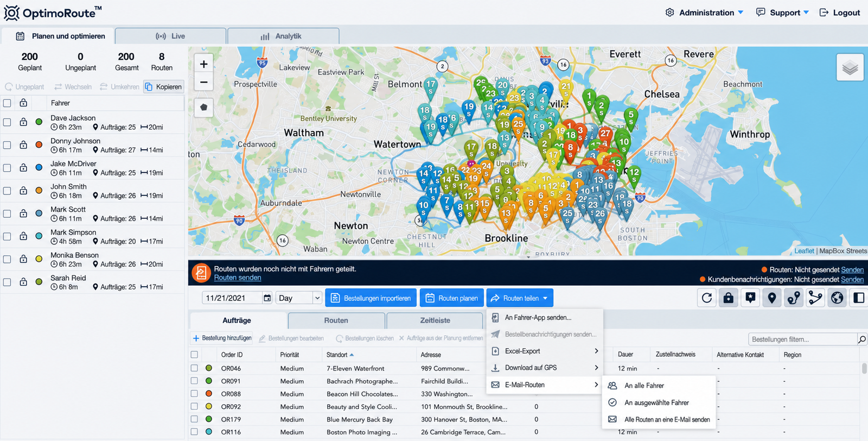Image resolution: width=868 pixels, height=441 pixels.
Task: Open the calendar date picker icon
Action: pyautogui.click(x=267, y=298)
